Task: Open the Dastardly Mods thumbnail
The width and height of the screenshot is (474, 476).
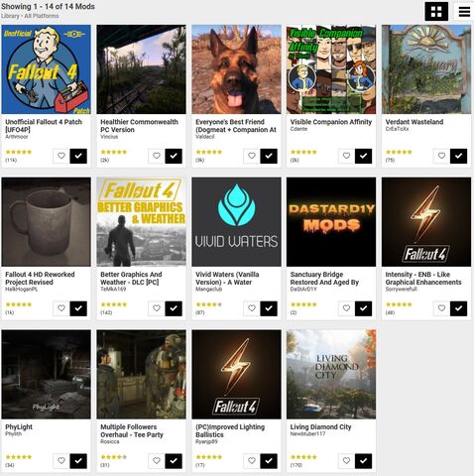Action: pos(331,222)
